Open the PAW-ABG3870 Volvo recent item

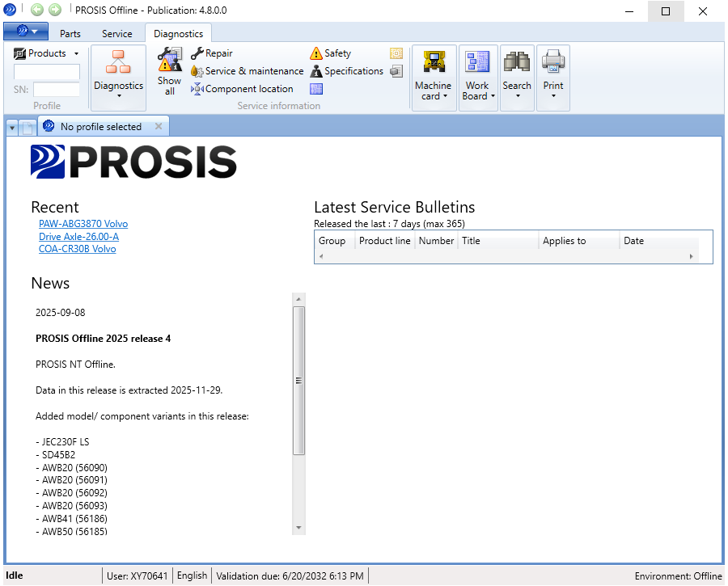[83, 224]
